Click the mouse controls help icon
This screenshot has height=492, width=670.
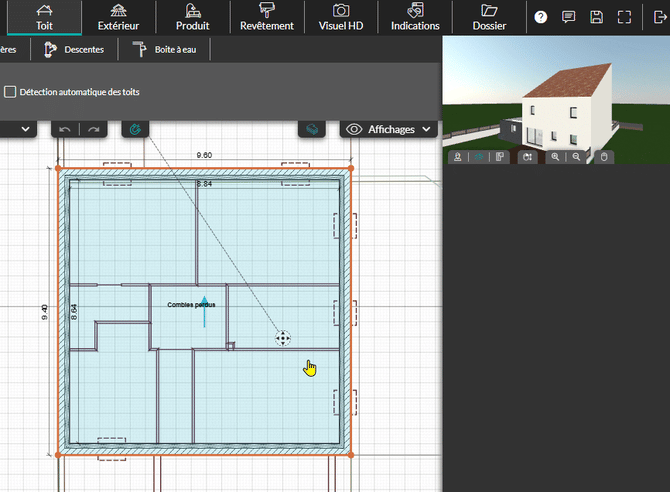pyautogui.click(x=604, y=157)
